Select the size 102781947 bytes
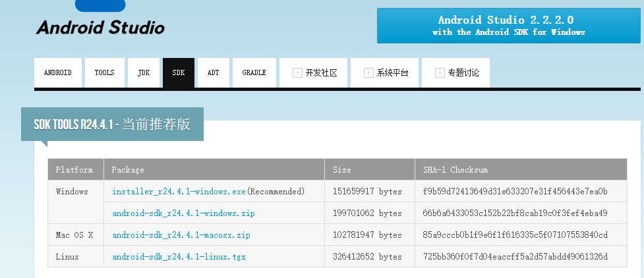The width and height of the screenshot is (644, 278). pos(367,235)
